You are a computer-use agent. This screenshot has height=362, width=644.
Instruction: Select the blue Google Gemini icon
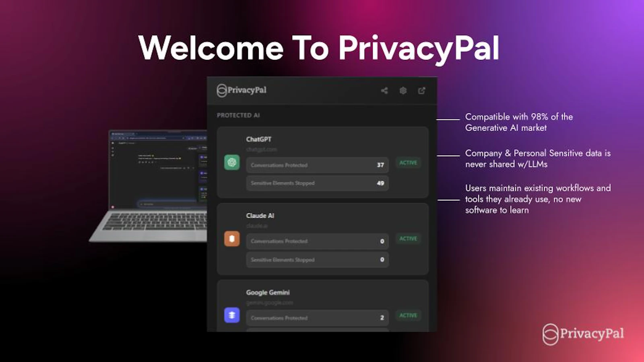[x=232, y=315]
